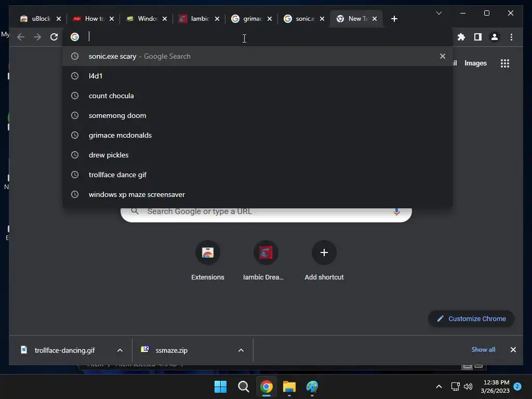Image resolution: width=532 pixels, height=399 pixels.
Task: Open the Google apps grid
Action: [x=505, y=63]
